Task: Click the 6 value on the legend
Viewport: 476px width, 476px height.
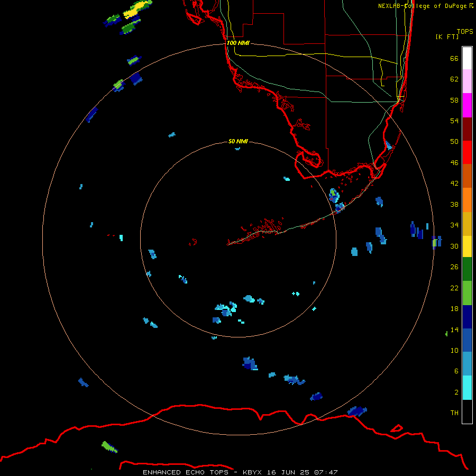Action: pyautogui.click(x=456, y=371)
